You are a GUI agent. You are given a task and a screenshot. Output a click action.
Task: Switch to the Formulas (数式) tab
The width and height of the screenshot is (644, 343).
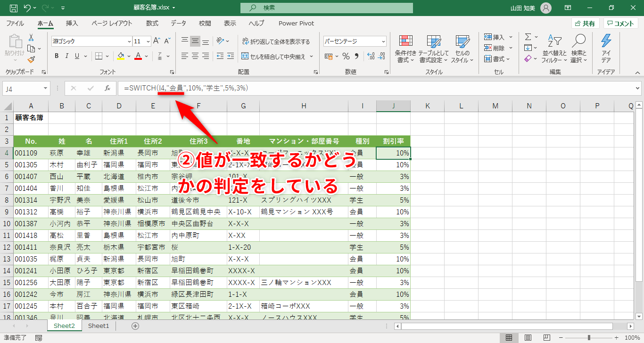152,23
